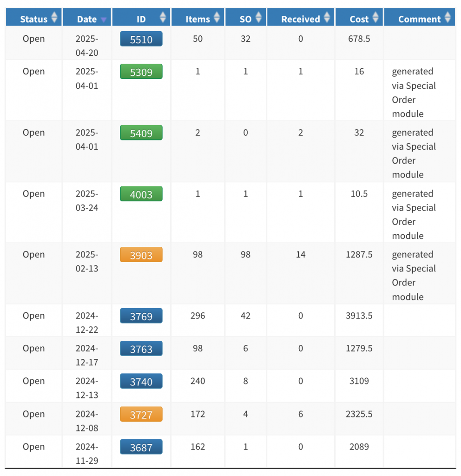Open order 3763 blue badge
461x476 pixels.
[x=141, y=349]
